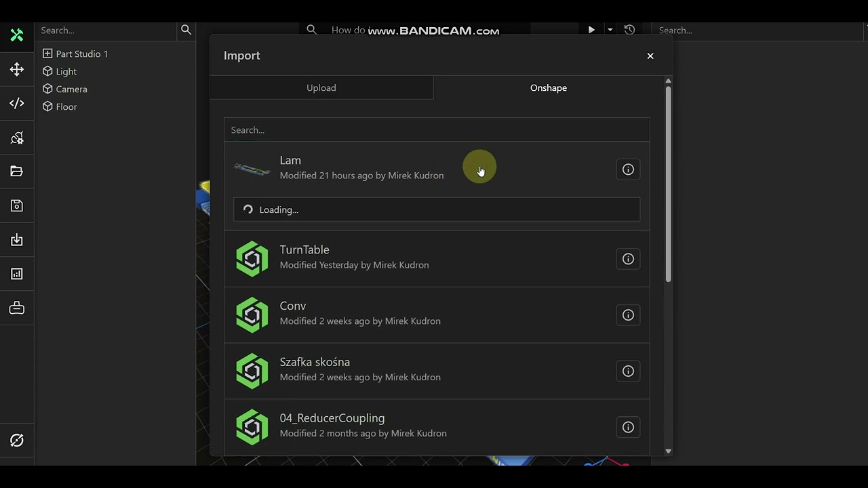Click the download/import icon in sidebar

(17, 240)
